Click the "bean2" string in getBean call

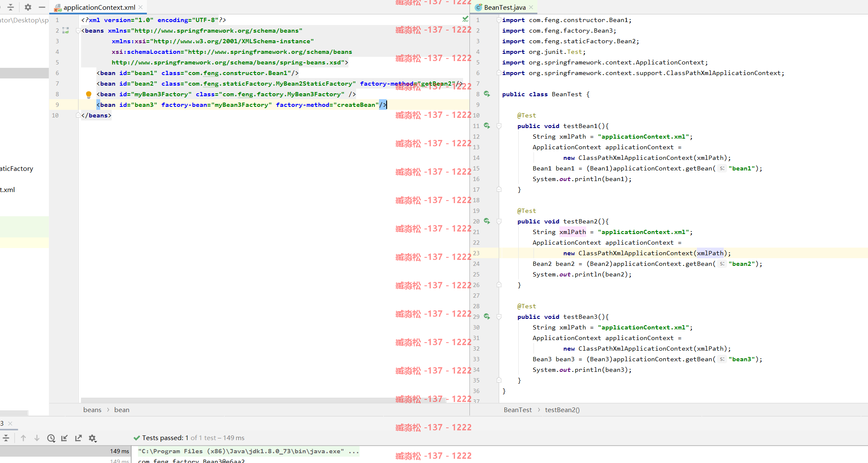[x=742, y=264]
